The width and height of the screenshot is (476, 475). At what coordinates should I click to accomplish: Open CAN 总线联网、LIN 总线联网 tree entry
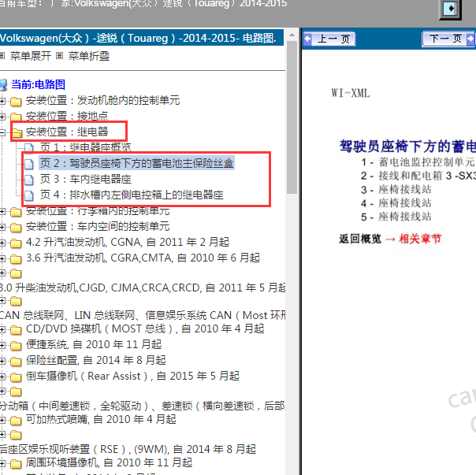[x=143, y=315]
